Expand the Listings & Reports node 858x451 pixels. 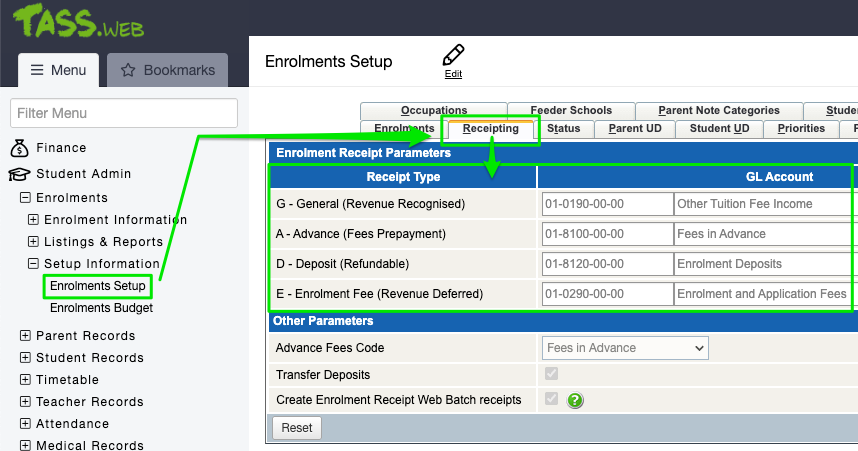[x=33, y=242]
